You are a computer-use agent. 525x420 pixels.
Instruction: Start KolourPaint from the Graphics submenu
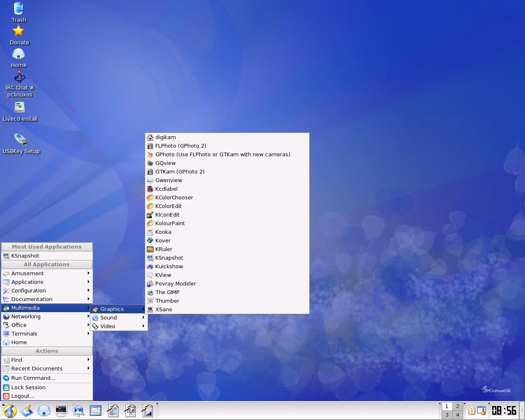227,224
